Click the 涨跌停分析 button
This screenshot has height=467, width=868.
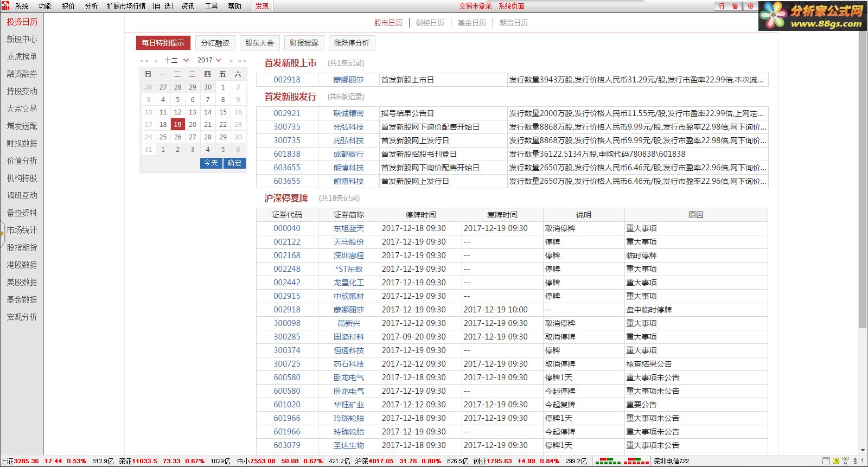coord(352,43)
